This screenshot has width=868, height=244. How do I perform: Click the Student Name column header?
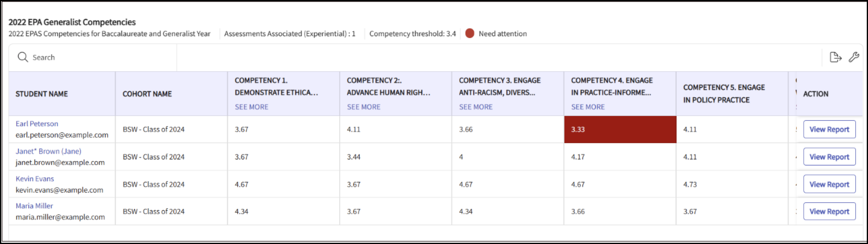tap(41, 94)
